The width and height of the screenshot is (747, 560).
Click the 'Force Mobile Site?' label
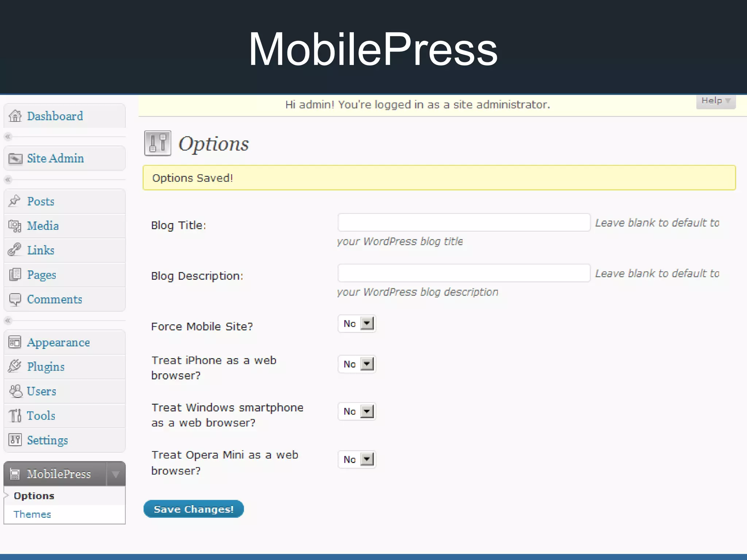(202, 326)
